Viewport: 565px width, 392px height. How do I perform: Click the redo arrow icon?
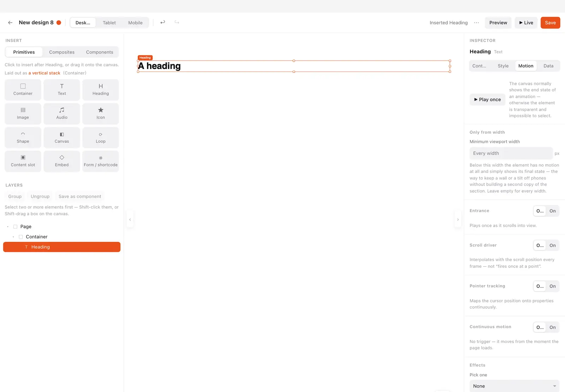click(x=177, y=22)
